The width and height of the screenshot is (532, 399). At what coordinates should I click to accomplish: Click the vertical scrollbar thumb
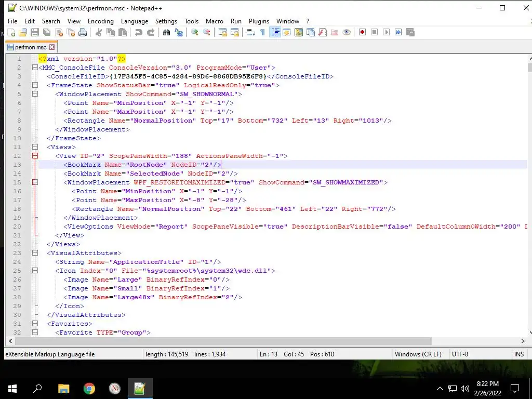(x=530, y=67)
